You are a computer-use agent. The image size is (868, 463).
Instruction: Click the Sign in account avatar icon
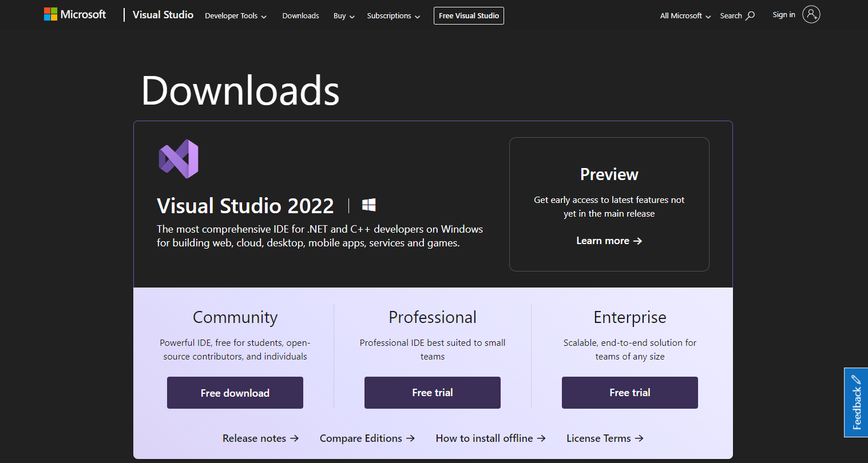pos(811,14)
